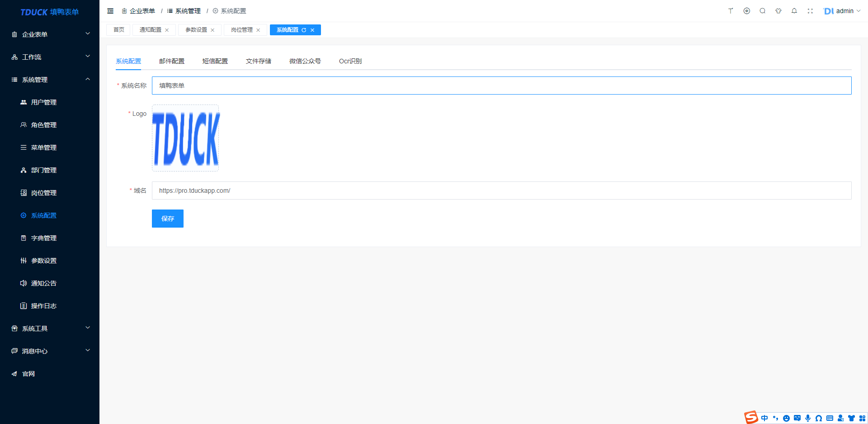
Task: Close the 系统配置 page tab
Action: pos(312,30)
